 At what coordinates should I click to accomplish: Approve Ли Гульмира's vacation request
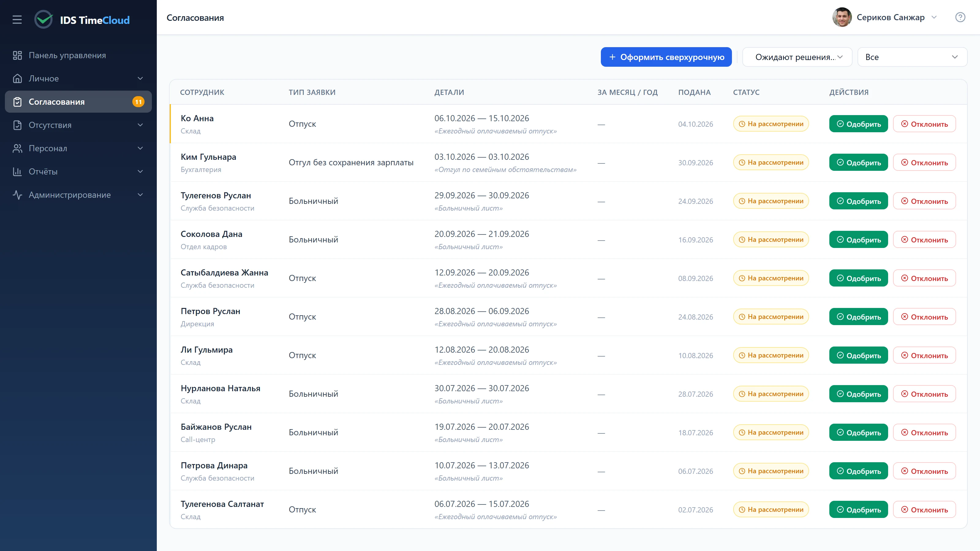click(x=858, y=355)
